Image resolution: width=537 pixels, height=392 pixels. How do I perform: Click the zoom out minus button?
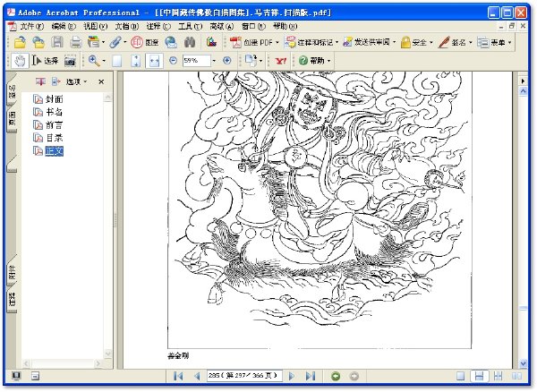point(174,61)
